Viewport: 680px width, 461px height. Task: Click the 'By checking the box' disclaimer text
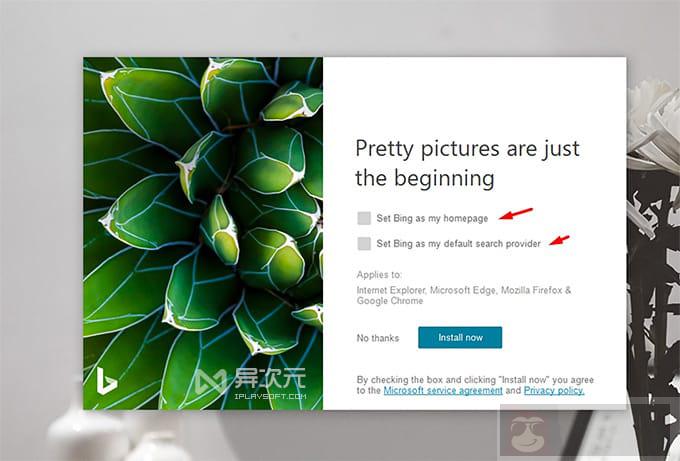pos(476,380)
